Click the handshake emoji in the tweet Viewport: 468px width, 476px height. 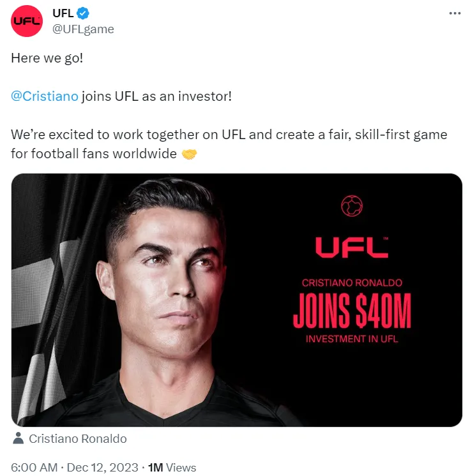(x=190, y=154)
